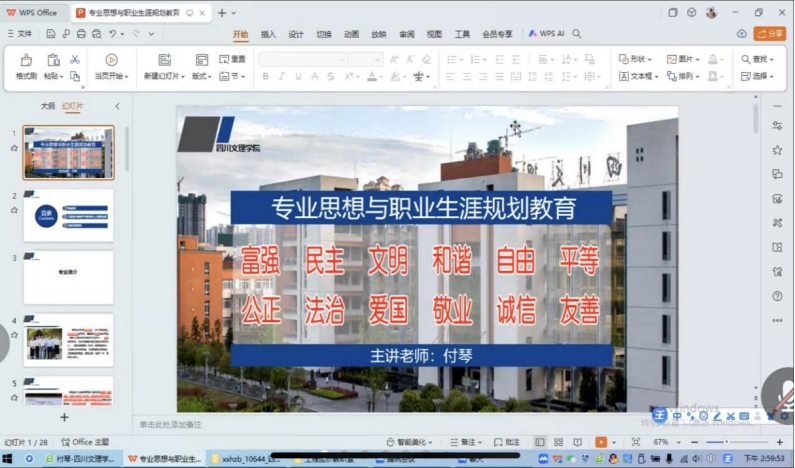Toggle Italic formatting
Screen dimensions: 795x468
[283, 76]
